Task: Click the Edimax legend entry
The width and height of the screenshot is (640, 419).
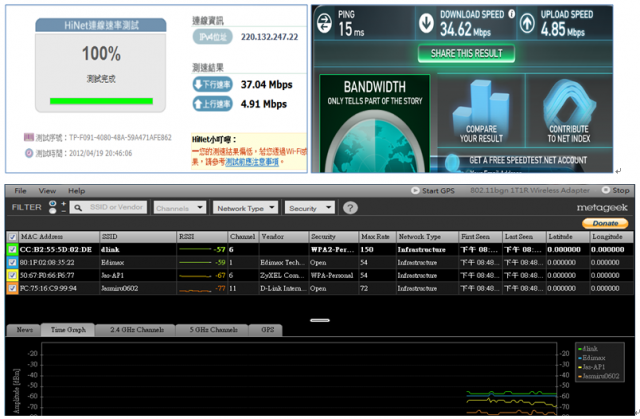Action: (x=593, y=358)
